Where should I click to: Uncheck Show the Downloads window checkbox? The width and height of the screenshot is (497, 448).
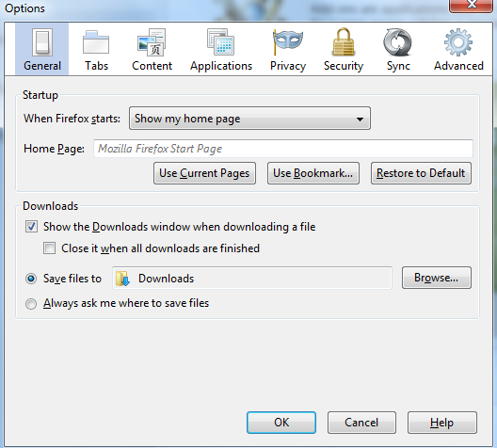click(31, 227)
